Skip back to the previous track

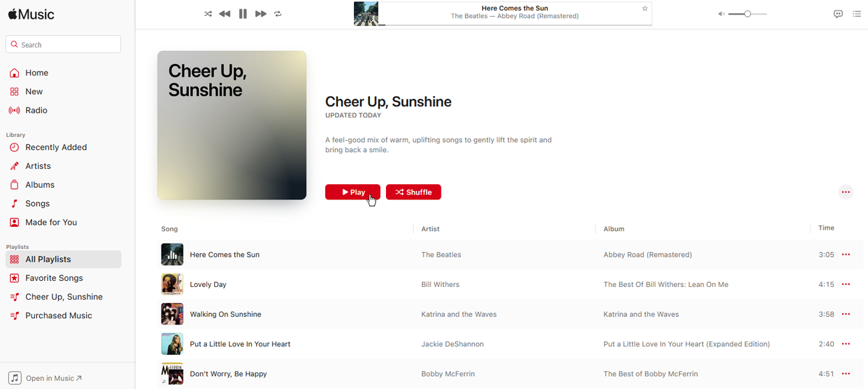point(225,14)
